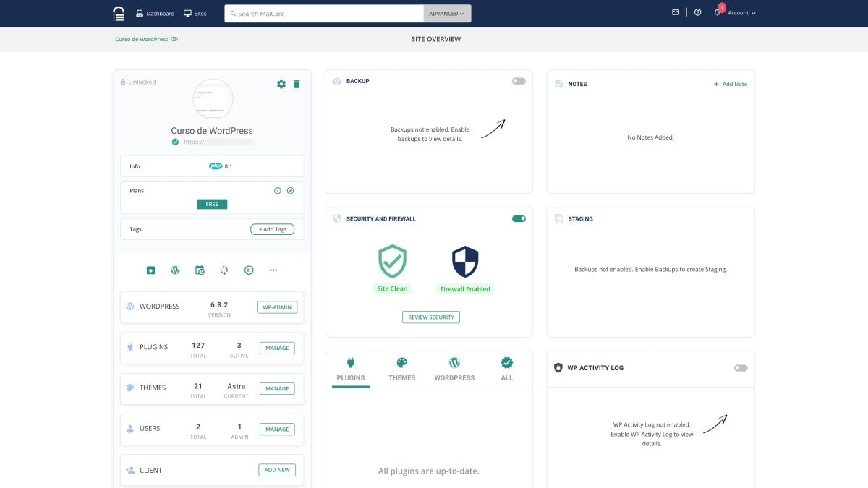Image resolution: width=868 pixels, height=488 pixels.
Task: Select the All updates tab
Action: [x=506, y=369]
